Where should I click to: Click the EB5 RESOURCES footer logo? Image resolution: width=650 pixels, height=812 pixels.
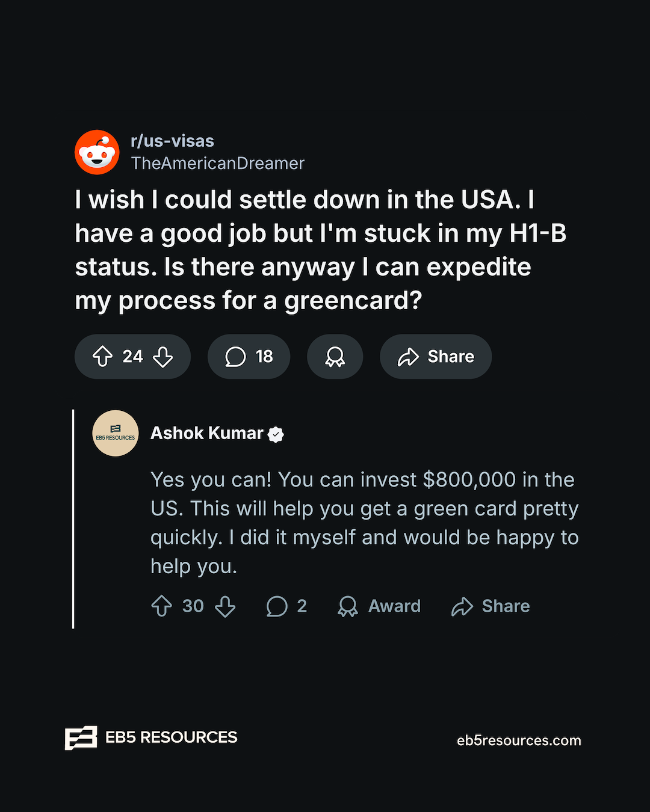click(x=151, y=737)
